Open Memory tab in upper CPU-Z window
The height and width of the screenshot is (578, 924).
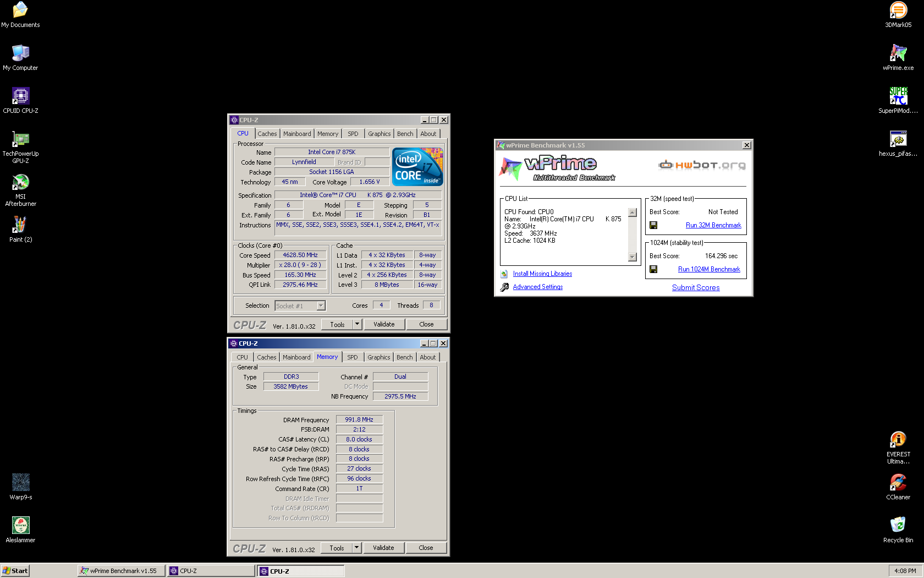click(328, 134)
